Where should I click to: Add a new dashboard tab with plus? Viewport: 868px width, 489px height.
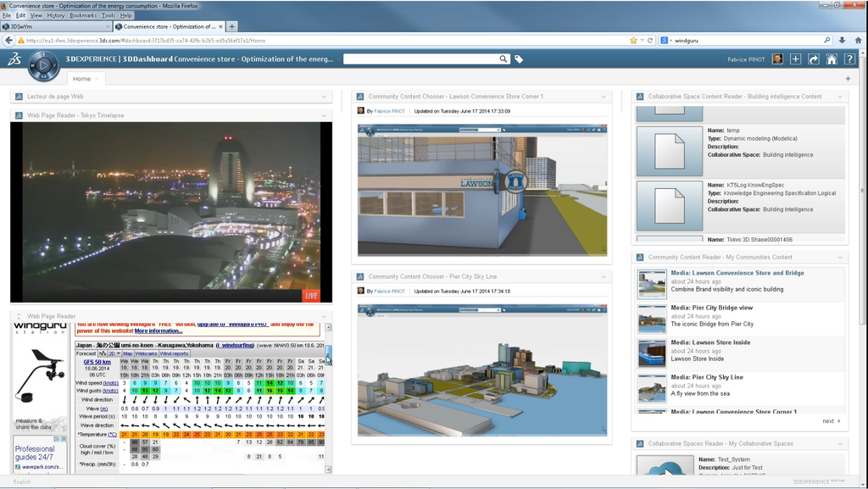pos(848,79)
